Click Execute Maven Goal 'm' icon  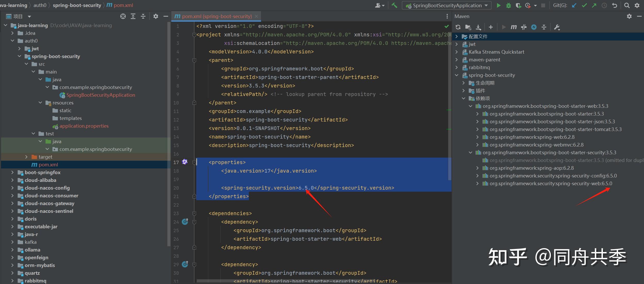[513, 27]
